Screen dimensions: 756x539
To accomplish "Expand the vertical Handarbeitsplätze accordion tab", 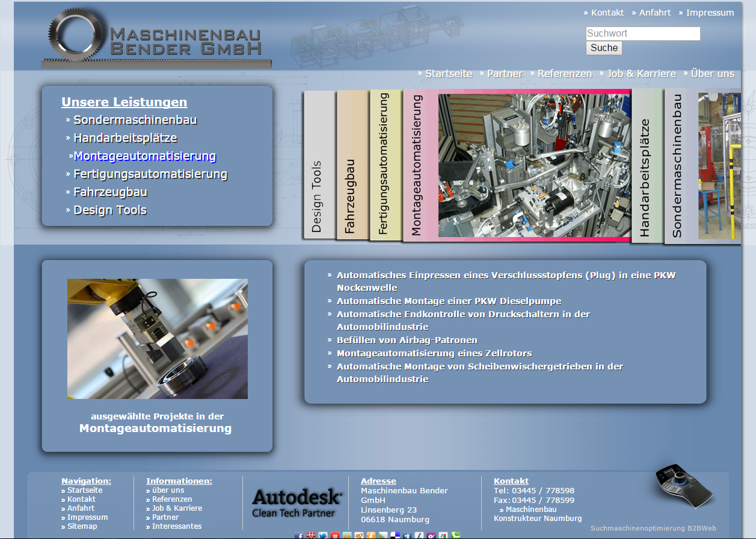I will [647, 166].
